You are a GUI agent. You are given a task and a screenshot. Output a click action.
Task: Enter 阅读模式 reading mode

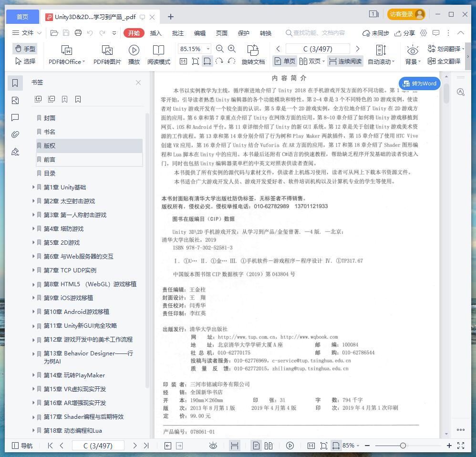159,55
